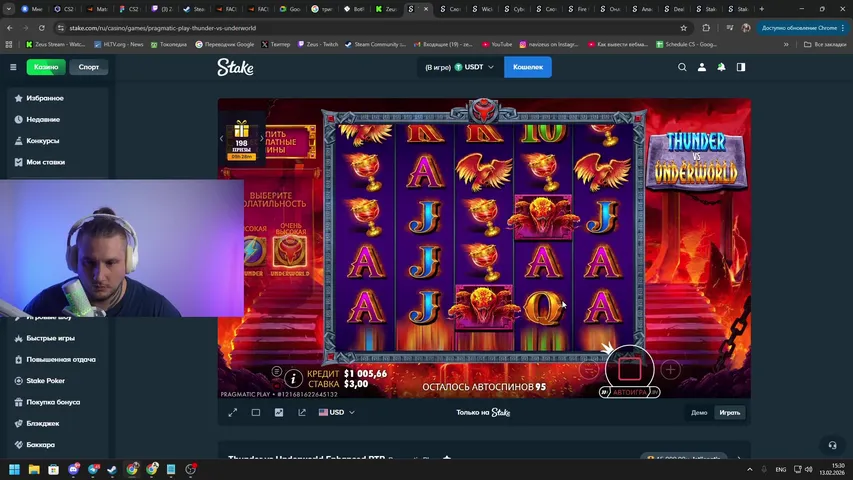Focus the stake.com address bar
Viewport: 853px width, 480px height.
[x=370, y=28]
